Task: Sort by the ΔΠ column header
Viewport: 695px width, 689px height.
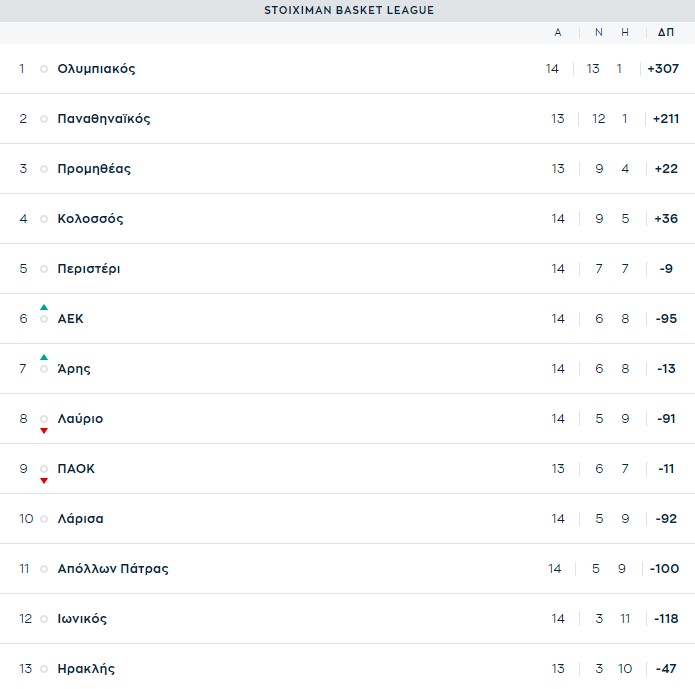Action: (665, 32)
